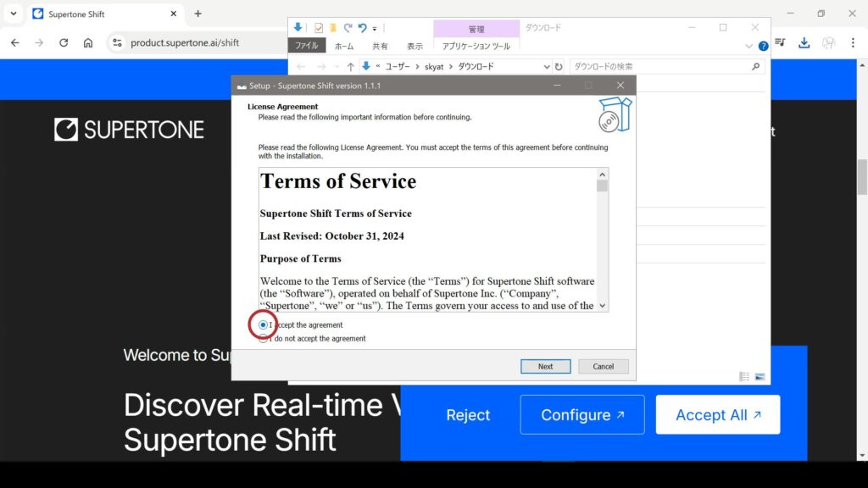Open Explorer help question mark icon
Image resolution: width=868 pixels, height=488 pixels.
pyautogui.click(x=763, y=47)
